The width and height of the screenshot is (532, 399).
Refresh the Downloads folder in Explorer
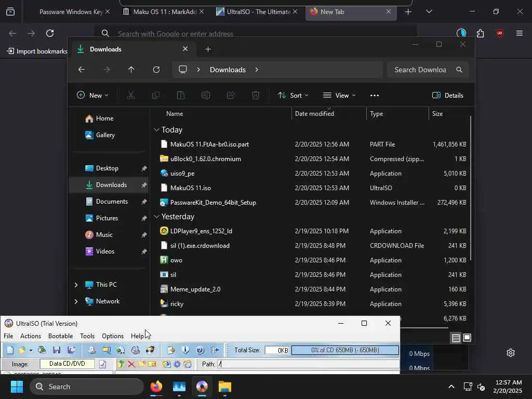(156, 70)
